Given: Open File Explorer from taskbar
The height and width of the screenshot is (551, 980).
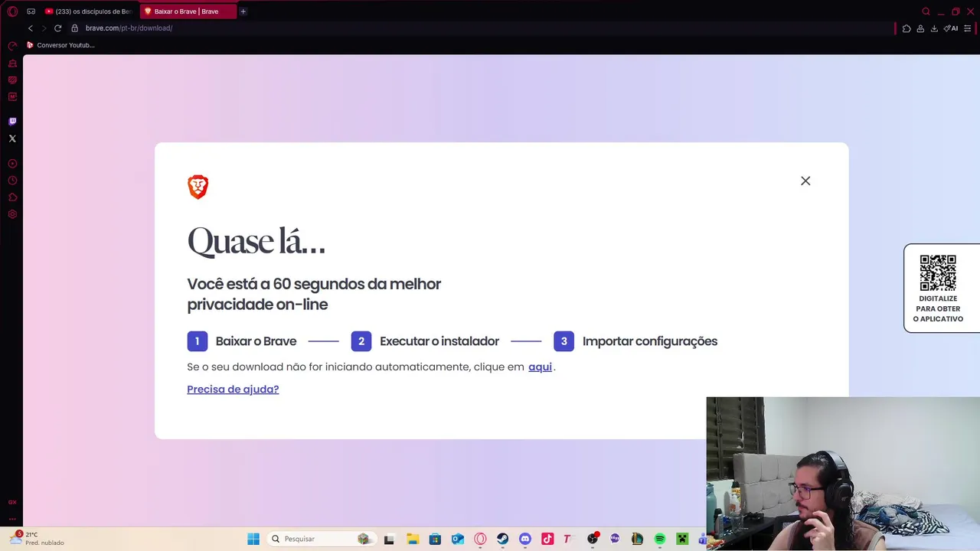Looking at the screenshot, I should [412, 539].
